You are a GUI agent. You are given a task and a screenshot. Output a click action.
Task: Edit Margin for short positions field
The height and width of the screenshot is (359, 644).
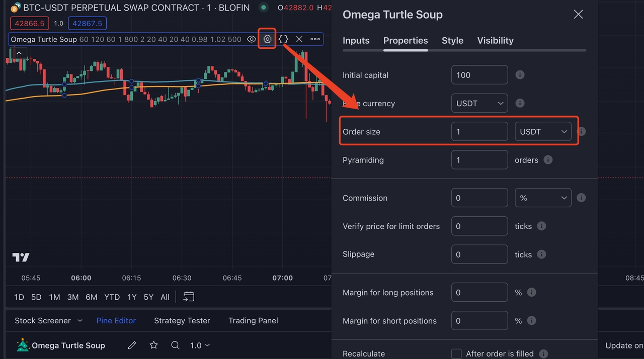point(479,321)
